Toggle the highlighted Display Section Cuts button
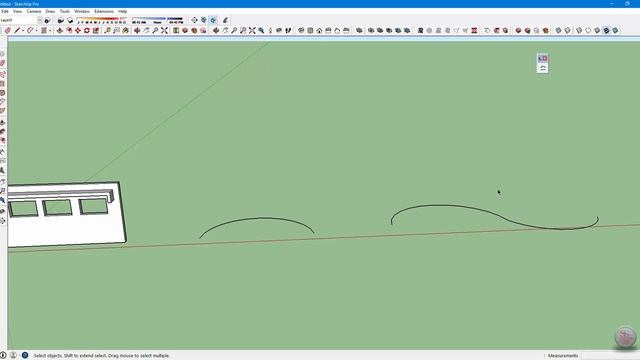 coord(213,20)
